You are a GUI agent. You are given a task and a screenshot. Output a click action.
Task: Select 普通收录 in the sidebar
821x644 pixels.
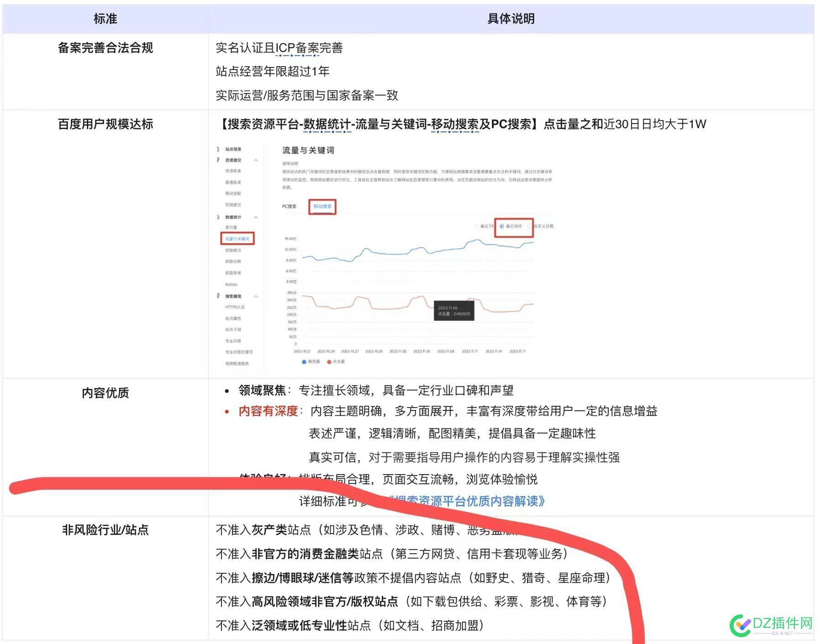pyautogui.click(x=233, y=183)
